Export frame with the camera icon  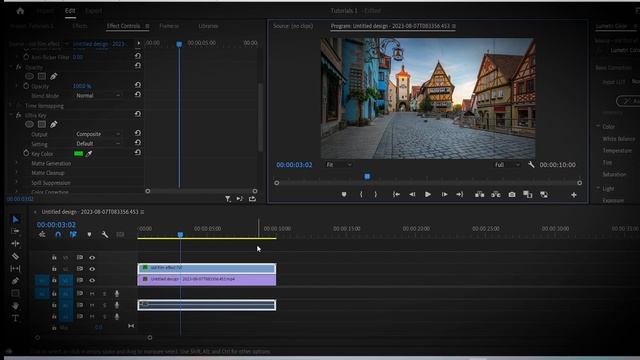[x=512, y=195]
